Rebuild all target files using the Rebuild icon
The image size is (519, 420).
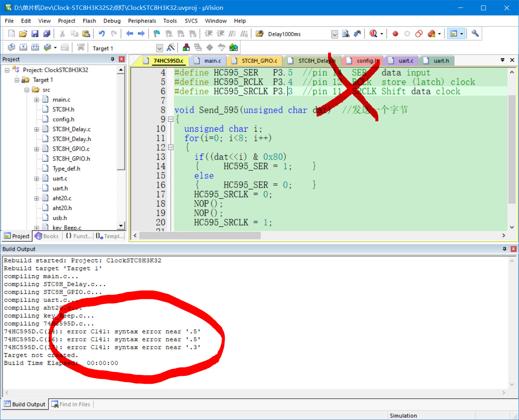click(x=35, y=48)
